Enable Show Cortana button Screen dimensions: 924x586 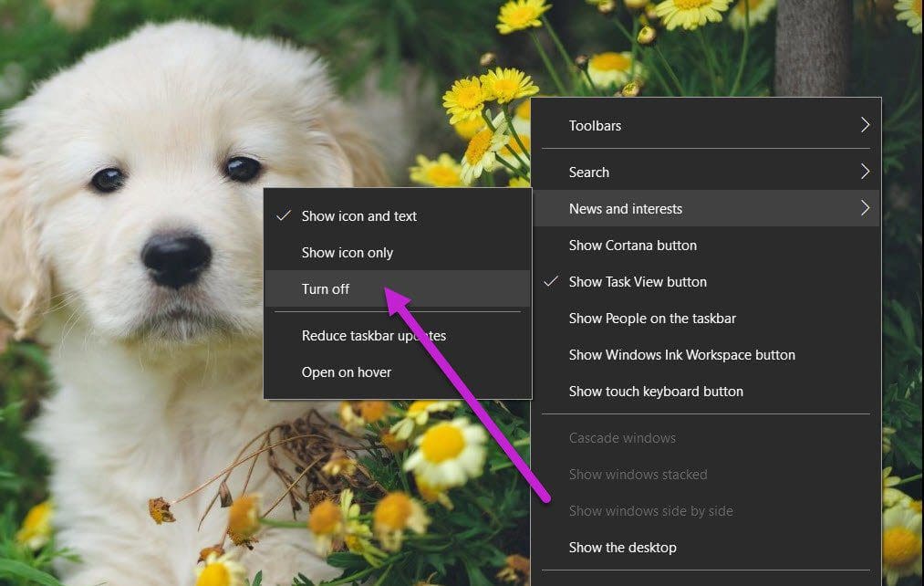(706, 246)
